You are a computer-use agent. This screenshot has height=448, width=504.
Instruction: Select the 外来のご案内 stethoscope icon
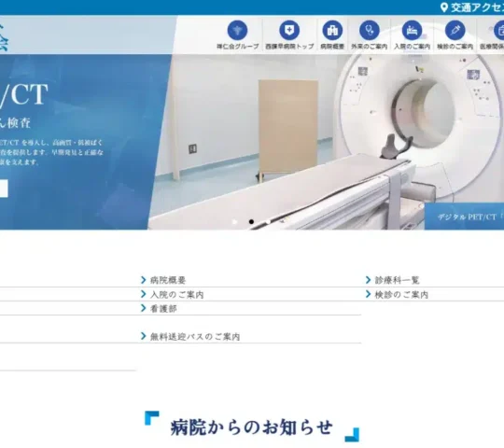pyautogui.click(x=370, y=30)
